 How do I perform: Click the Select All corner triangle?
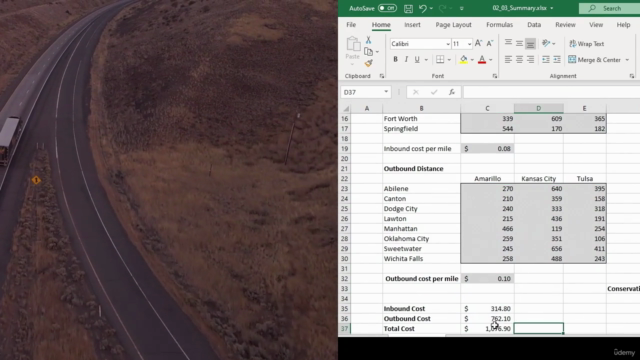click(x=346, y=109)
